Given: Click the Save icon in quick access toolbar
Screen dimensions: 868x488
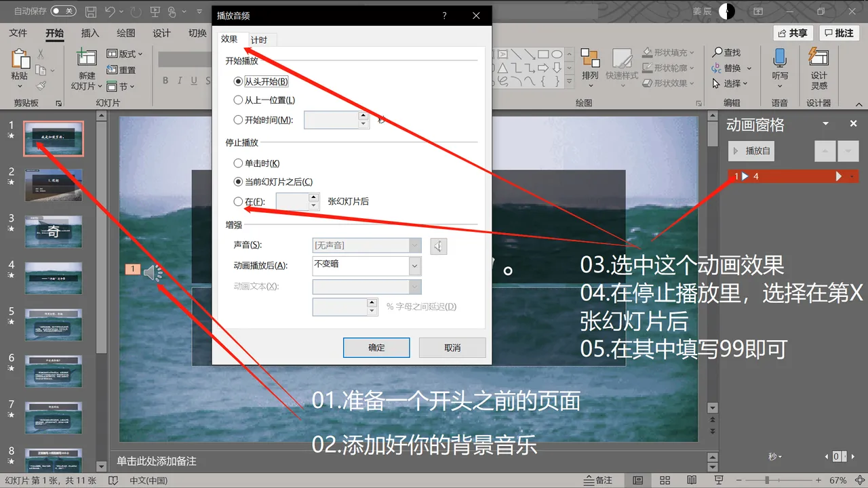Looking at the screenshot, I should coord(90,12).
